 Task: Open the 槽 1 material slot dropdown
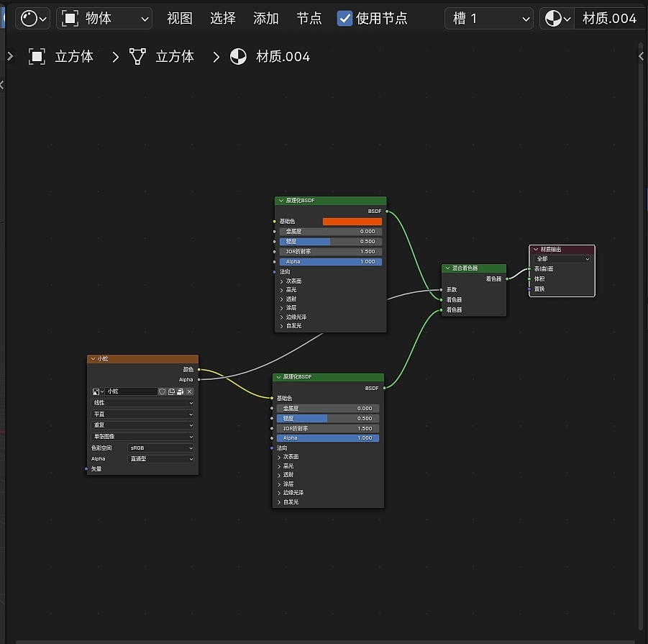[x=489, y=19]
